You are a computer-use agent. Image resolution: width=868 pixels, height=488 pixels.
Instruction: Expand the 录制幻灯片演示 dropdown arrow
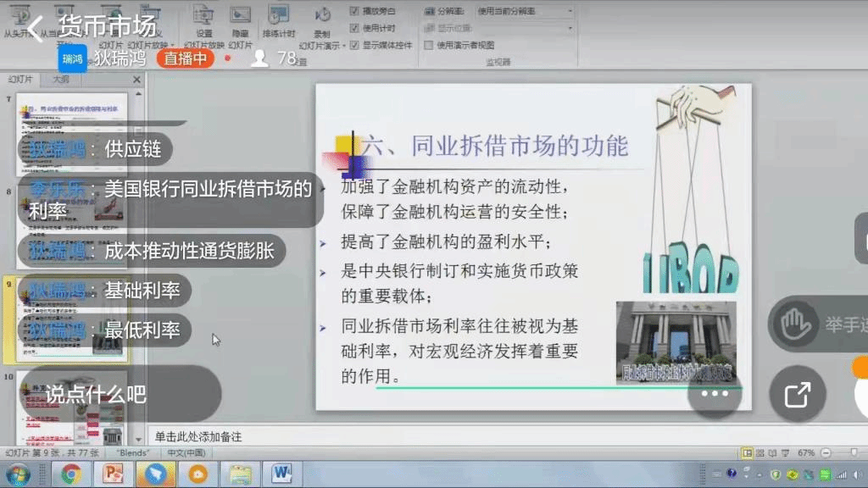(344, 46)
